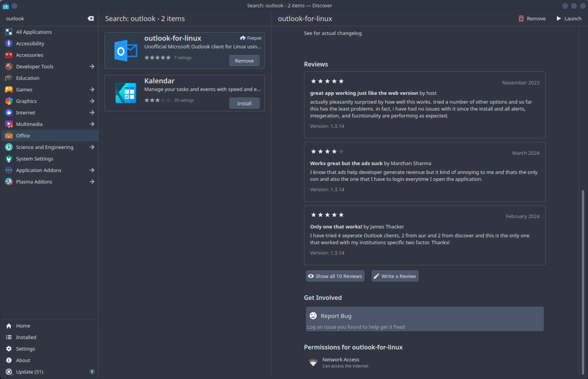Click the details pane vertical scrollbar

pyautogui.click(x=583, y=282)
